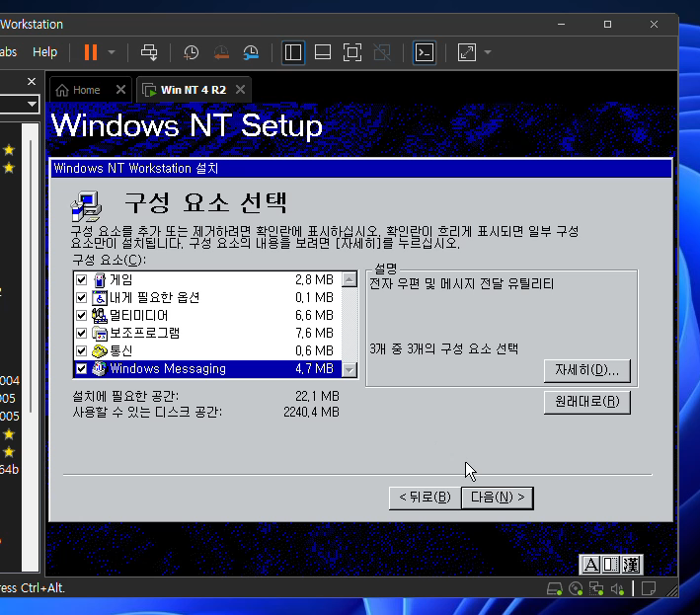Pause the virtual machine with the orange pause icon

point(91,52)
